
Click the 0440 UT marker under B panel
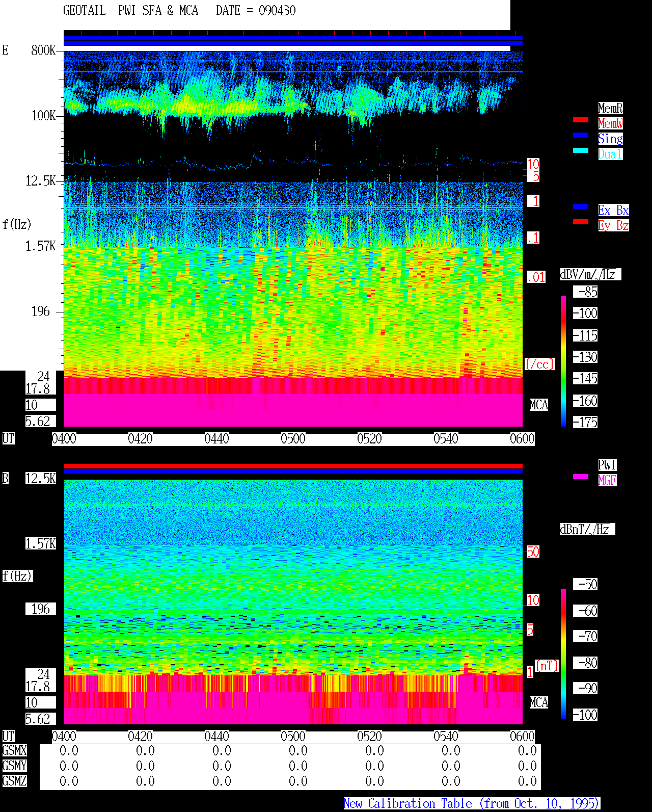click(216, 737)
